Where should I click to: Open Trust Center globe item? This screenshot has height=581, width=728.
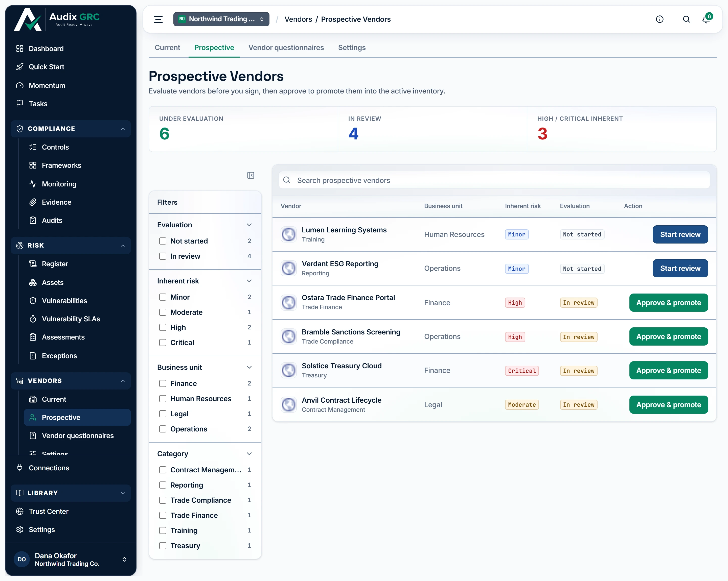tap(71, 512)
